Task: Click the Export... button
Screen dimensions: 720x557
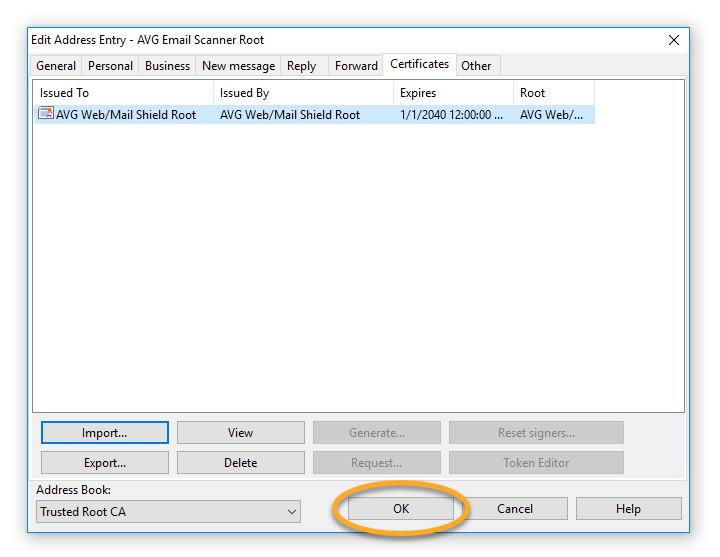Action: (x=105, y=462)
